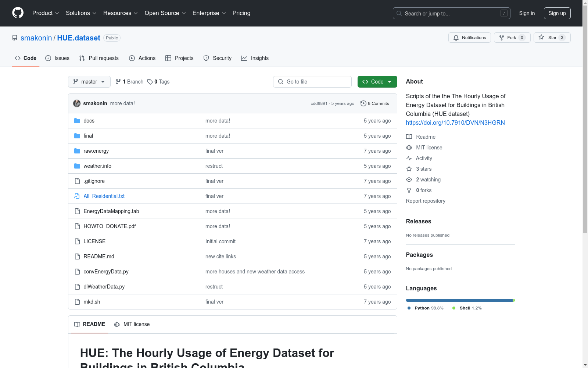
Task: Open the Insights tab
Action: coord(255,58)
